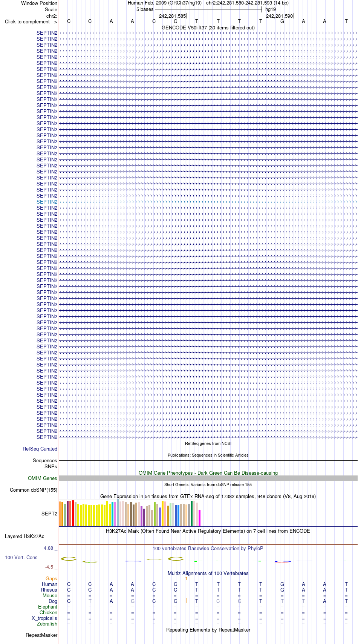Open 100 vertebrates Basewise Conservation by PhyloP title

(208, 548)
